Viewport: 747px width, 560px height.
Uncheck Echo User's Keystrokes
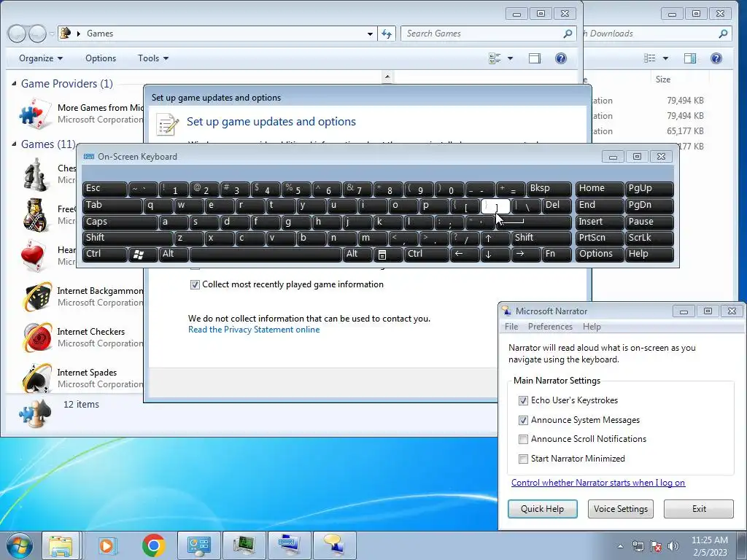(523, 400)
